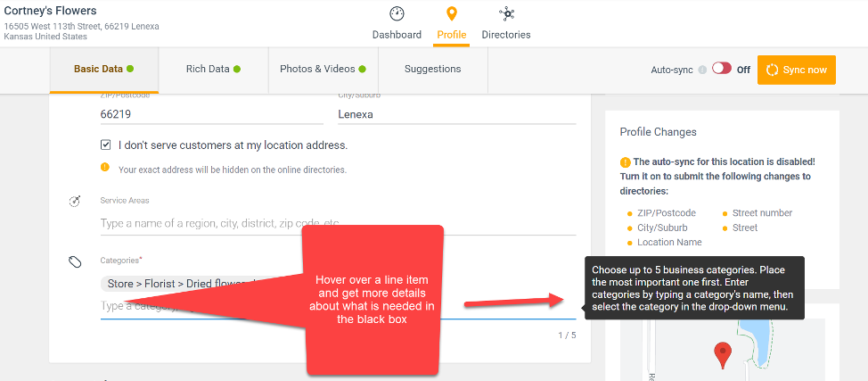Click the Service Areas compass icon

(x=76, y=202)
